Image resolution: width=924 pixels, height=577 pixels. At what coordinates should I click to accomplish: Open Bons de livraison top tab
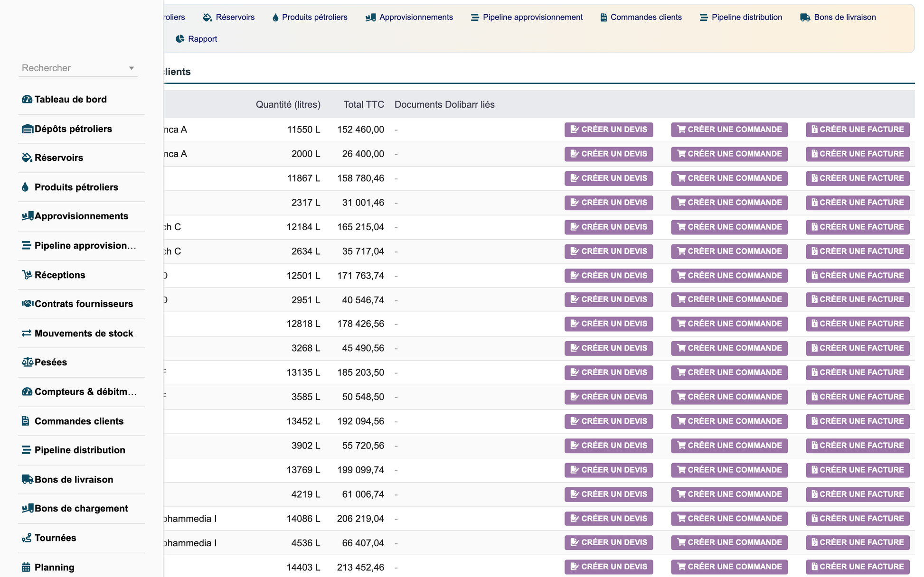pos(838,18)
